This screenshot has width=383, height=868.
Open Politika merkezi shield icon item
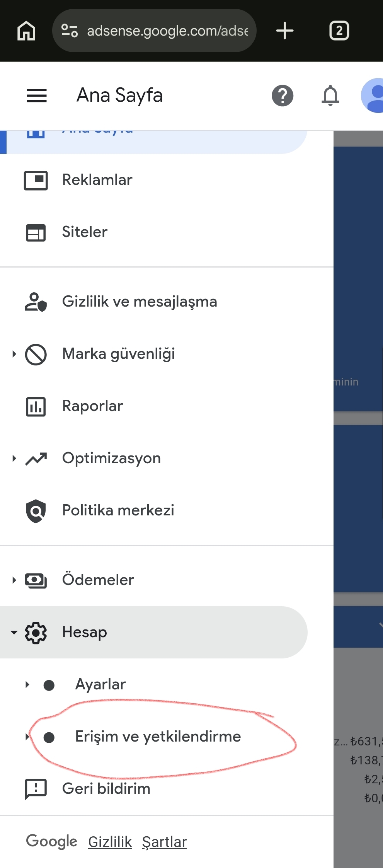[x=167, y=511]
